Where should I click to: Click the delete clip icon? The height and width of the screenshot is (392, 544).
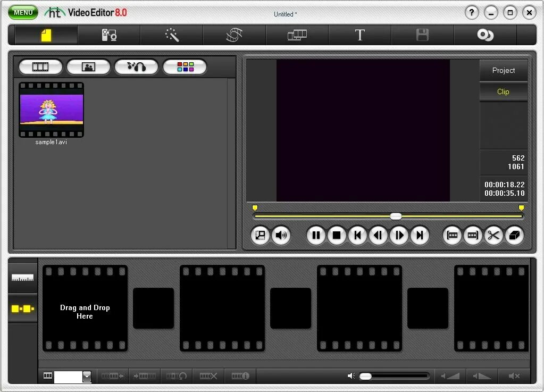(208, 376)
